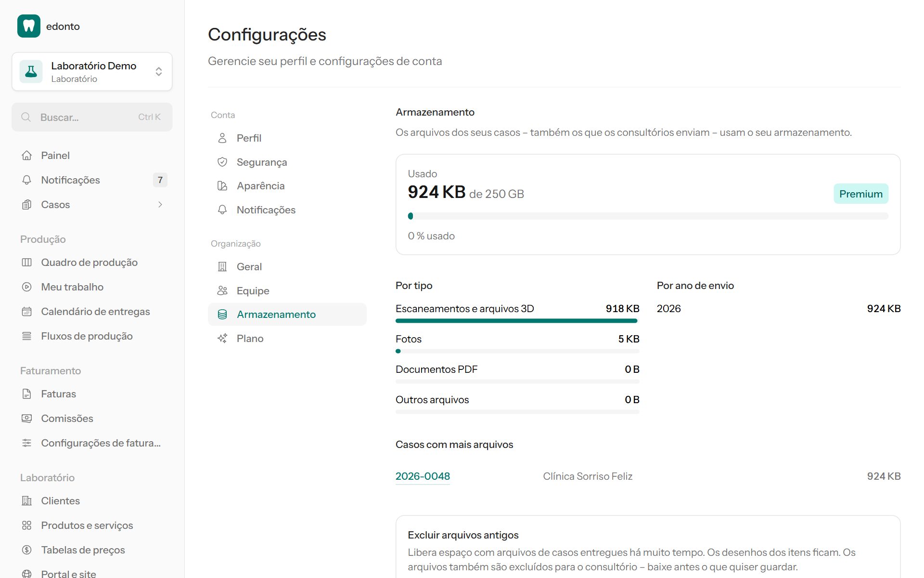Click the edonto tooth logo icon
Image resolution: width=924 pixels, height=578 pixels.
(x=29, y=26)
